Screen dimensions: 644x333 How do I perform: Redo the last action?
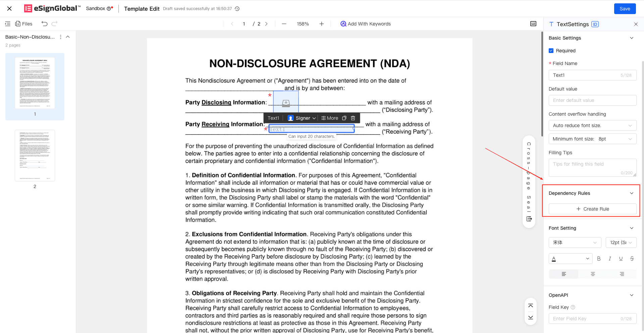pos(55,24)
